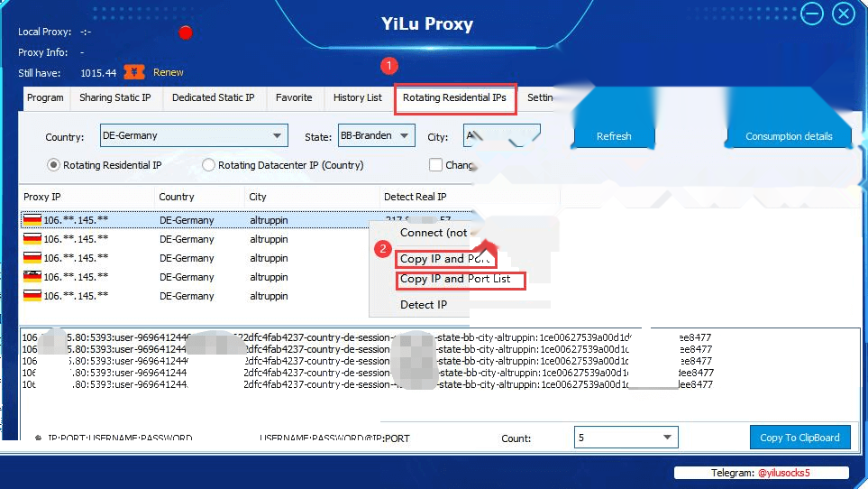Screen dimensions: 868x489
Task: Switch to the Sharing Static IP tab
Action: 115,98
